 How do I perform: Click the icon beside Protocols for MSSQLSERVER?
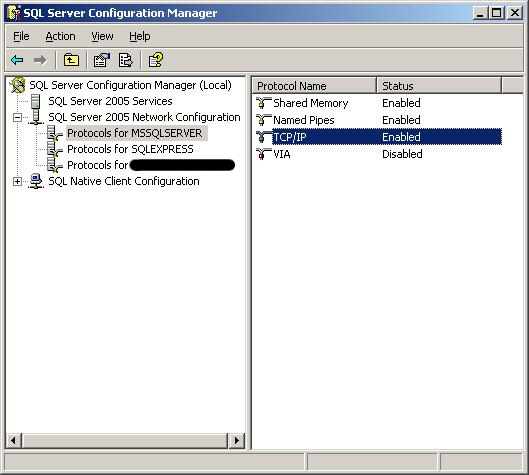[x=55, y=133]
